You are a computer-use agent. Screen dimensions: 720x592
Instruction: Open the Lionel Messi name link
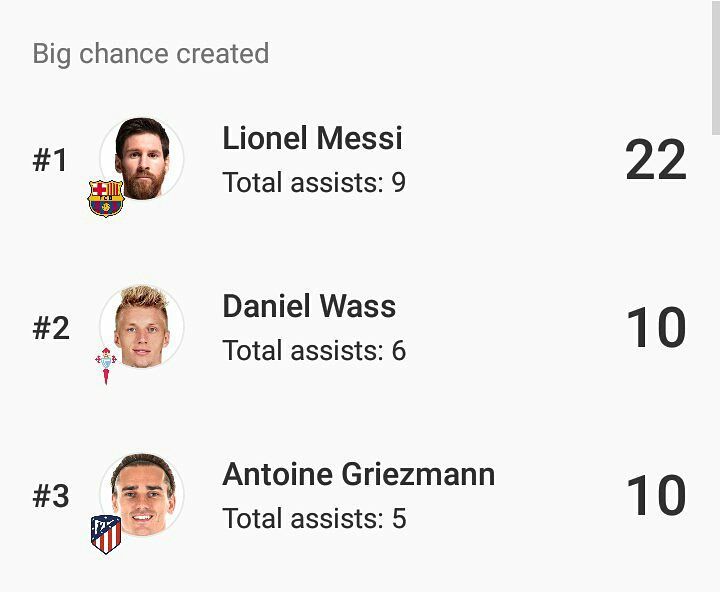312,138
